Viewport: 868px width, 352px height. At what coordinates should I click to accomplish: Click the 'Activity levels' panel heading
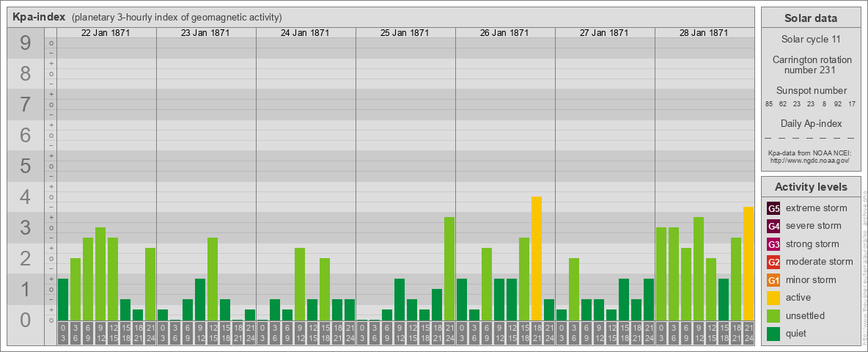coord(811,187)
